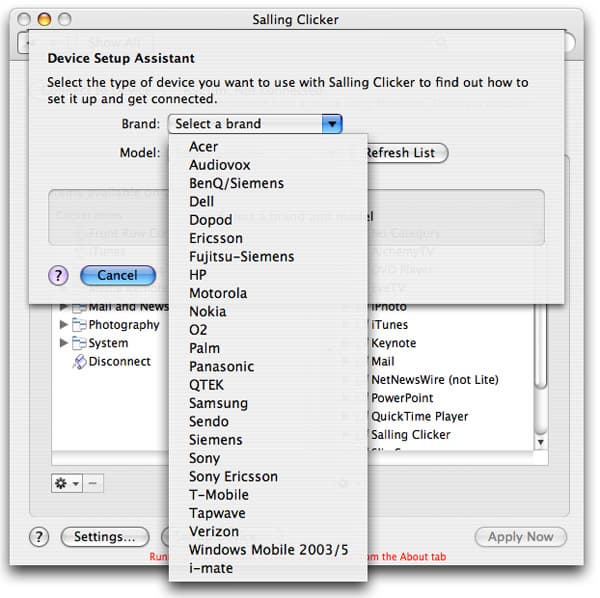600x598 pixels.
Task: Select PowerPoint in the application list
Action: [x=402, y=398]
